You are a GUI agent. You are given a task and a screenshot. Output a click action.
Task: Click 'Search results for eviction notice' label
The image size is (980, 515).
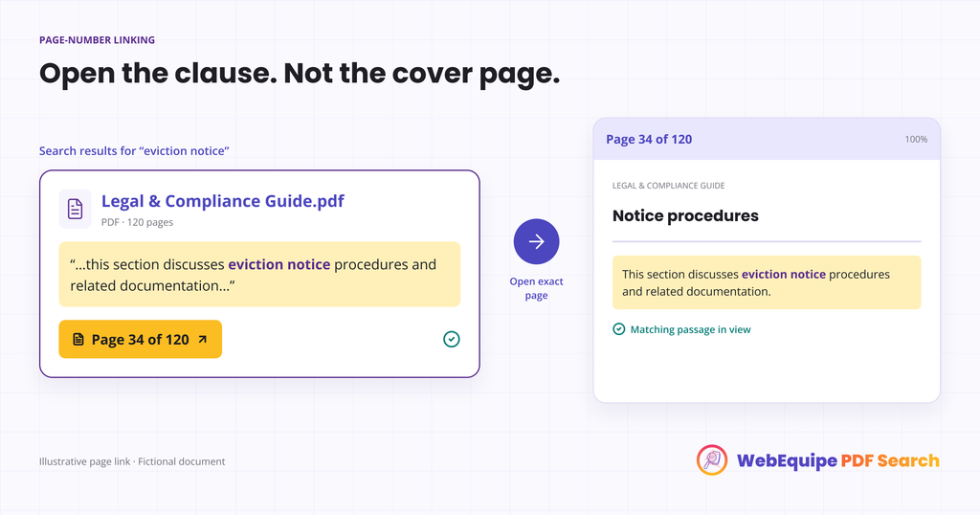pyautogui.click(x=134, y=150)
